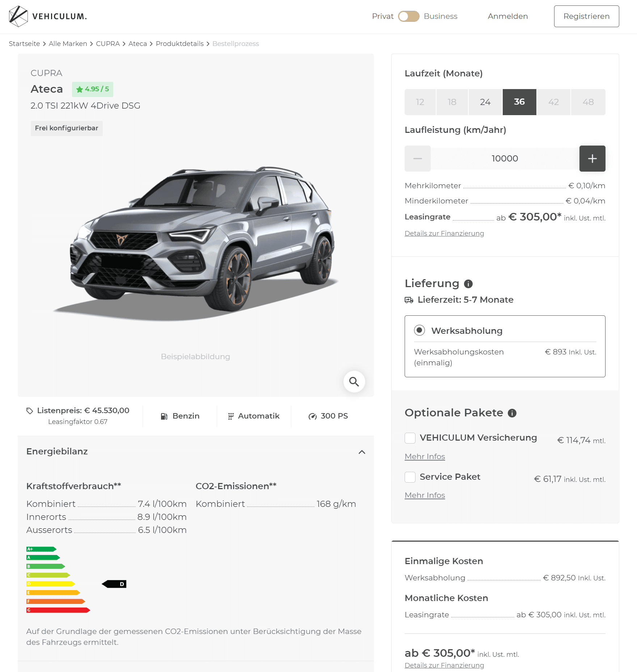The height and width of the screenshot is (672, 637).
Task: Click the Listenpreis price tag icon
Action: 30,411
